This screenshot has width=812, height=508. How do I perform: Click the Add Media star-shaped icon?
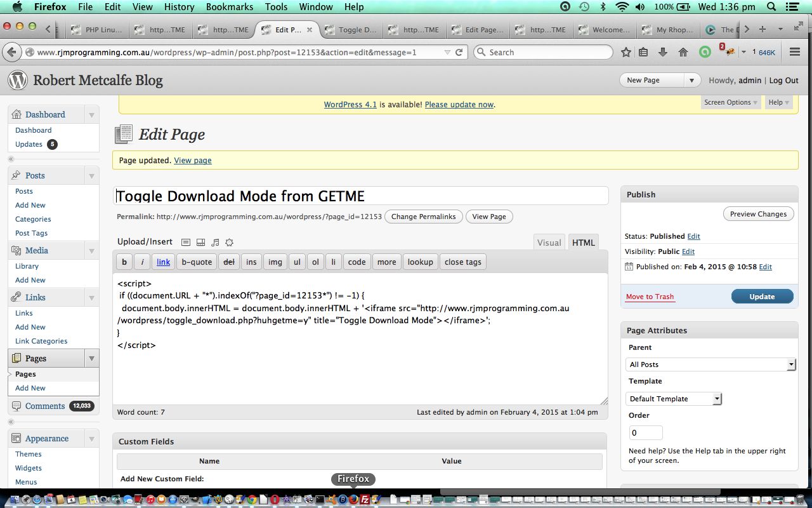[x=230, y=242]
